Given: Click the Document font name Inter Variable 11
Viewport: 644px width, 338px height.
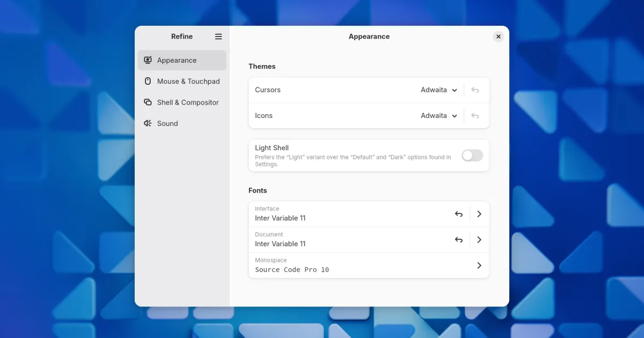Looking at the screenshot, I should coord(280,244).
